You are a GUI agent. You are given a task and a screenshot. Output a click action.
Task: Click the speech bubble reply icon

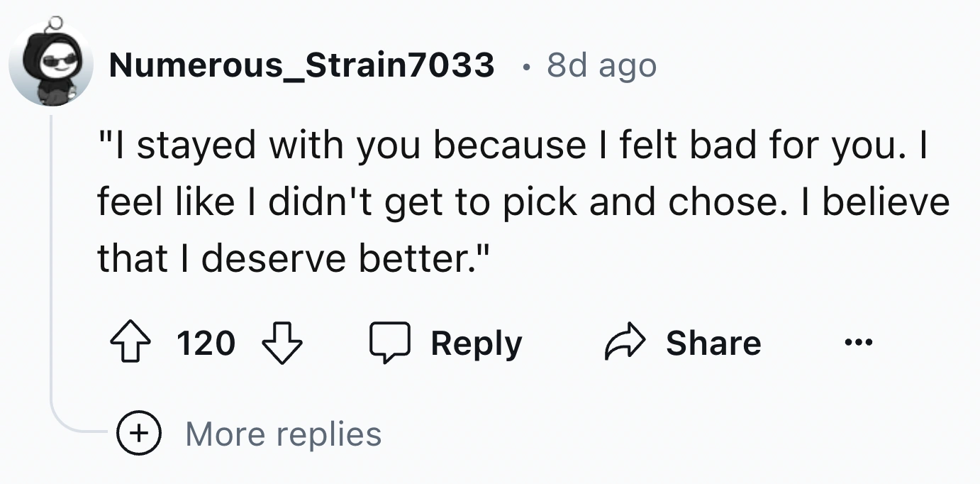tap(388, 343)
